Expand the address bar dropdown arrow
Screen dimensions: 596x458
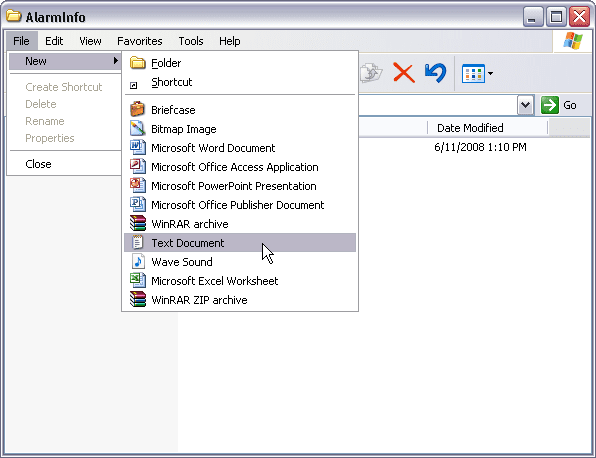point(525,105)
